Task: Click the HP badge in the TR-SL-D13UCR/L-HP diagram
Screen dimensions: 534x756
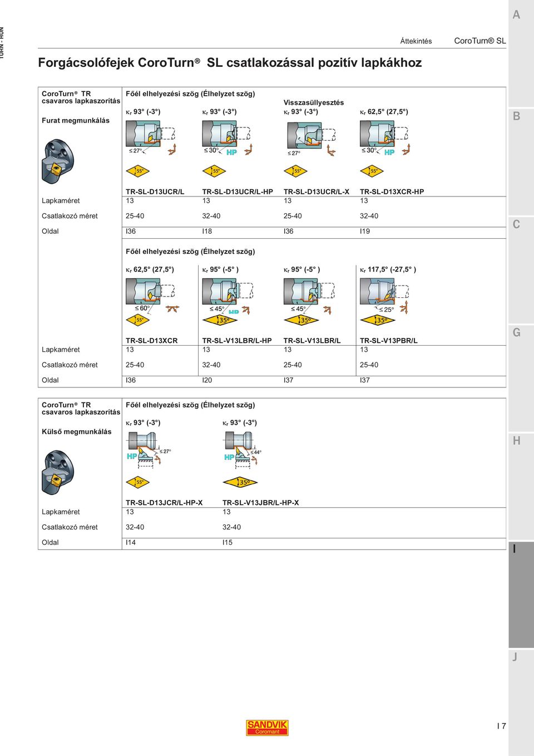Action: 231,152
